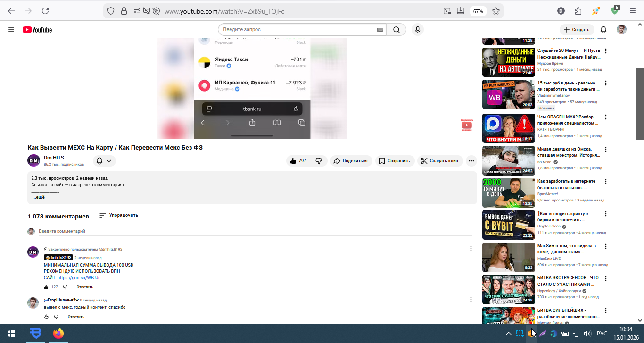Click the 67% page zoom indicator
This screenshot has height=343, width=644.
click(478, 11)
